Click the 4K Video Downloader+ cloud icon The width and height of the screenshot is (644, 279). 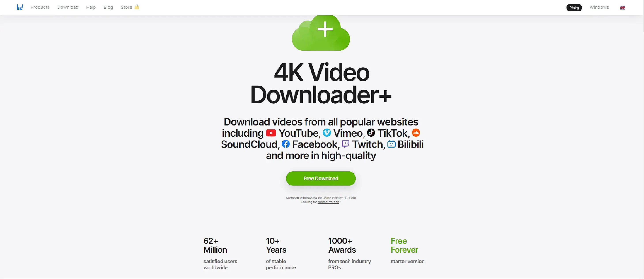coord(322,33)
